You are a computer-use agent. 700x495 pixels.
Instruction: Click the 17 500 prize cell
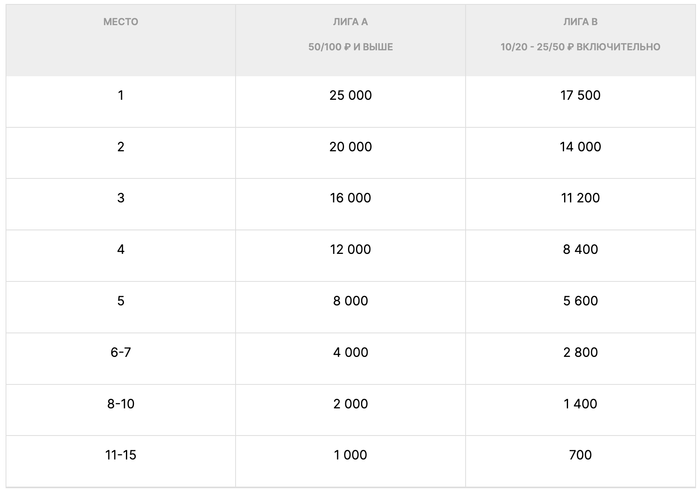(580, 95)
